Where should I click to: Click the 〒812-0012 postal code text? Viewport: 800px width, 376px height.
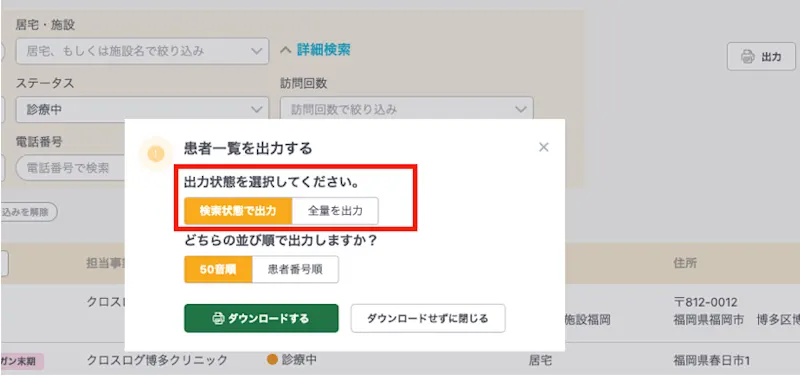(x=706, y=303)
